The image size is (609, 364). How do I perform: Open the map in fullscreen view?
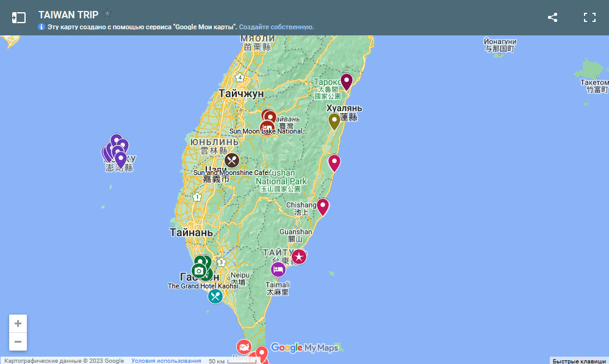tap(589, 18)
